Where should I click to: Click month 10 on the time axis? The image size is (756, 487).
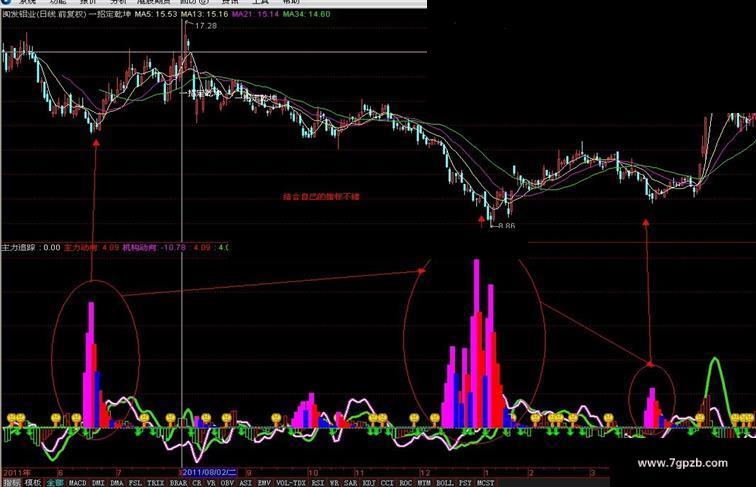tap(313, 473)
